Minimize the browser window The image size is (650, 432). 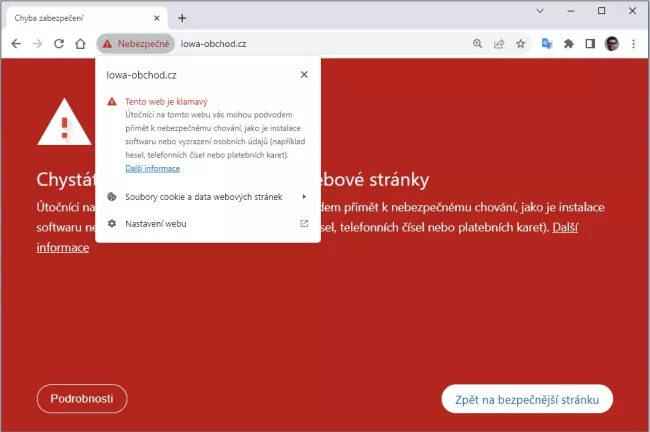coord(571,11)
